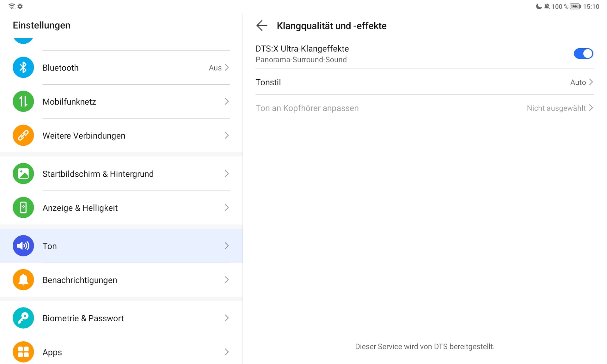This screenshot has width=607, height=364.
Task: Click the orange Apps grid icon
Action: pyautogui.click(x=23, y=352)
